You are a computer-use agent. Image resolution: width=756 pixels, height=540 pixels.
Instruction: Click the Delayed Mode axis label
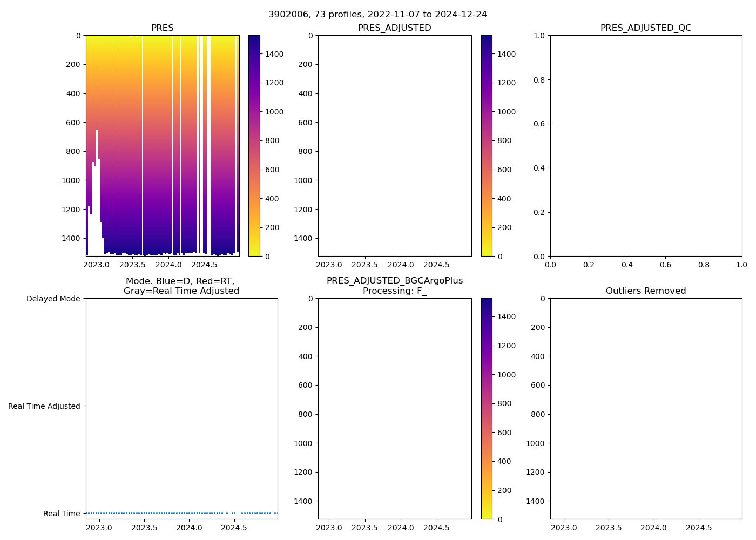click(x=53, y=299)
